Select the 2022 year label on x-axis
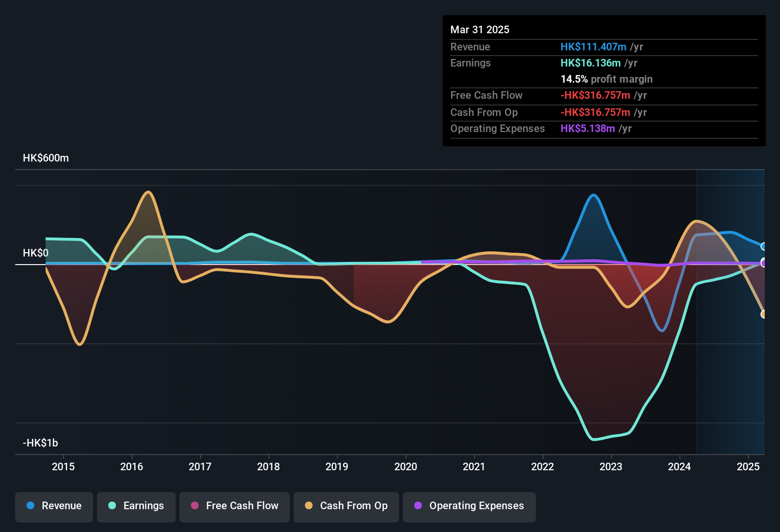Viewport: 780px width, 532px height. pos(543,467)
